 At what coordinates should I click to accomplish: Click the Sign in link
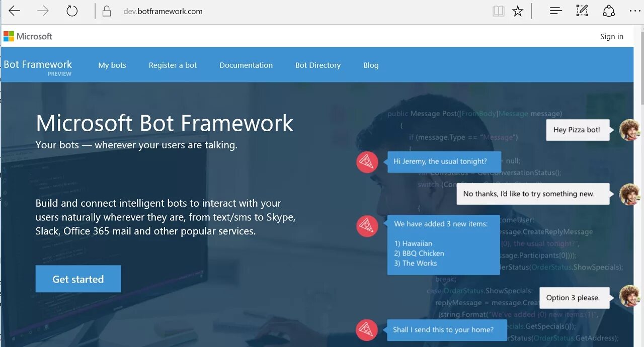click(612, 36)
